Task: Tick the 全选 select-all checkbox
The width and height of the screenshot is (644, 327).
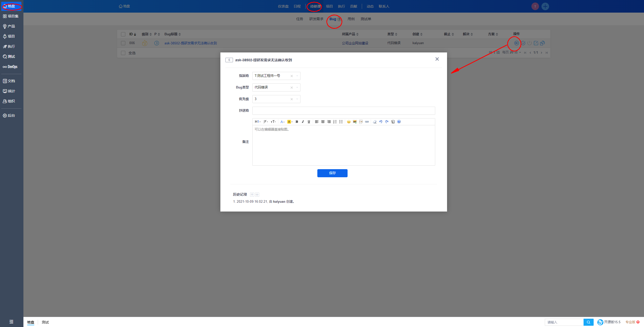Action: pos(123,53)
